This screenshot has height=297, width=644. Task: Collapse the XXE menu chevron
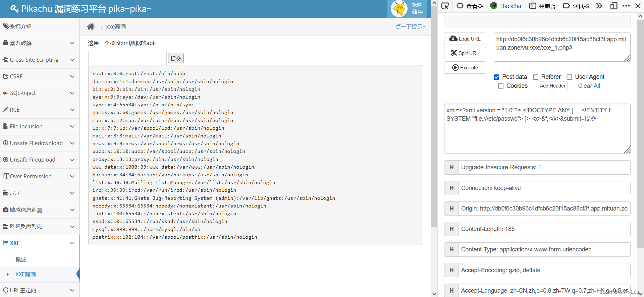[x=72, y=243]
